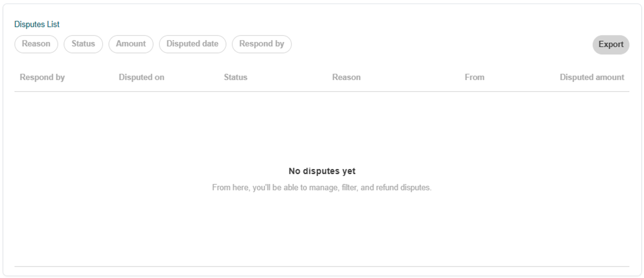Click the divider line beneath the column headers
The width and height of the screenshot is (644, 278).
[x=322, y=91]
